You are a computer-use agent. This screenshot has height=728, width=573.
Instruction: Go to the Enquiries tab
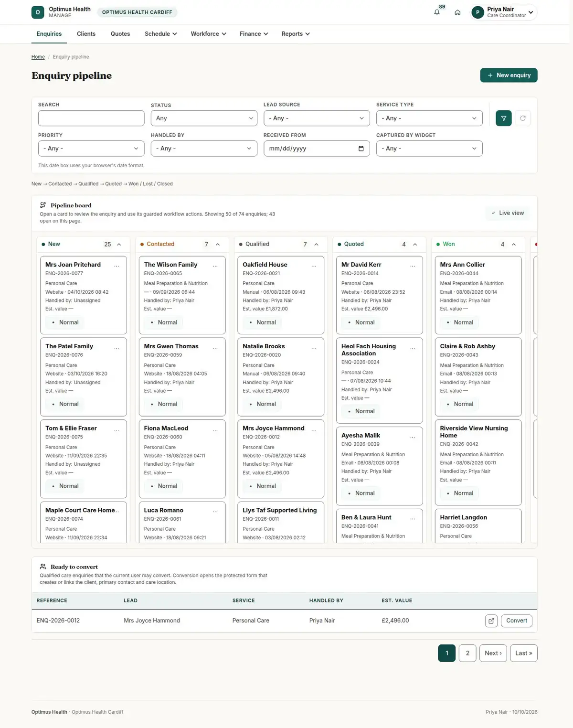(49, 34)
